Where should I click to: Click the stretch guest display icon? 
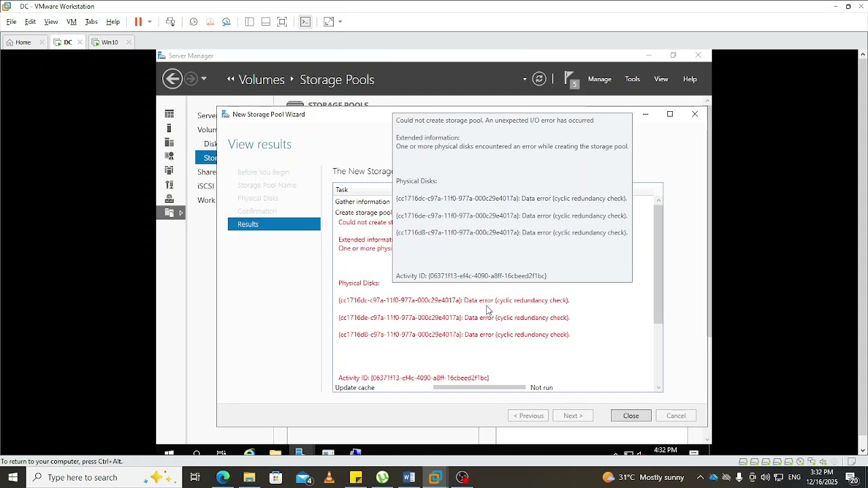tap(329, 22)
